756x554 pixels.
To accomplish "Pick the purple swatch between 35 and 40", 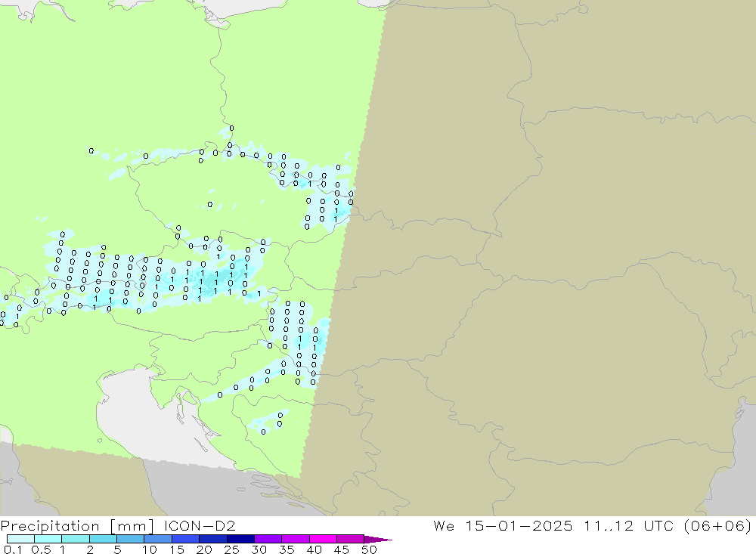I will click(x=295, y=539).
